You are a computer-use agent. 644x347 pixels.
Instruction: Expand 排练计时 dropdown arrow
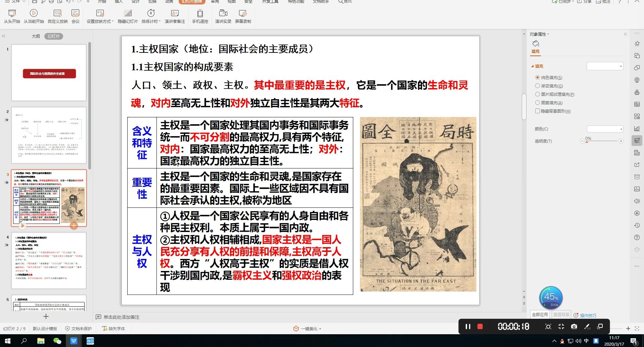159,21
